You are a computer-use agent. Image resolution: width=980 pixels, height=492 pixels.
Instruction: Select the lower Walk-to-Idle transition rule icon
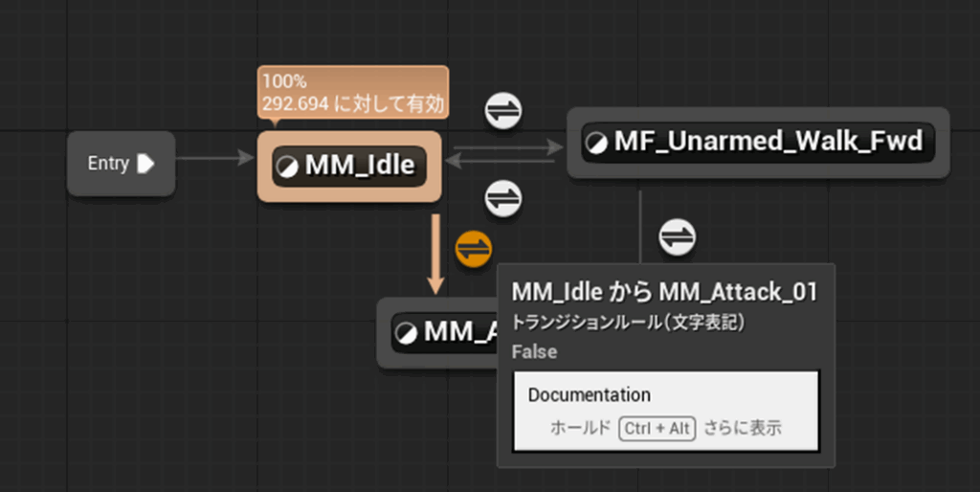(x=503, y=199)
